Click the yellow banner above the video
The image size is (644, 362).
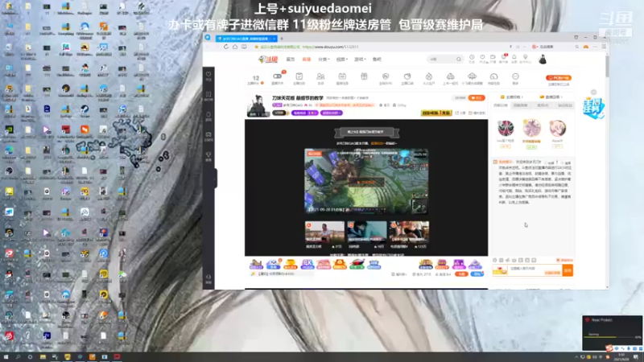436,113
